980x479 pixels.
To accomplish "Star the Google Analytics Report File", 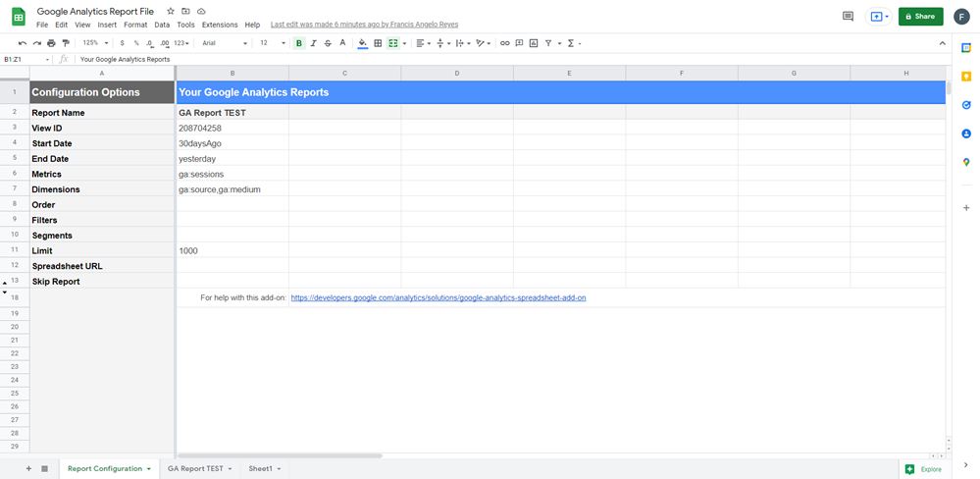I will pos(171,11).
